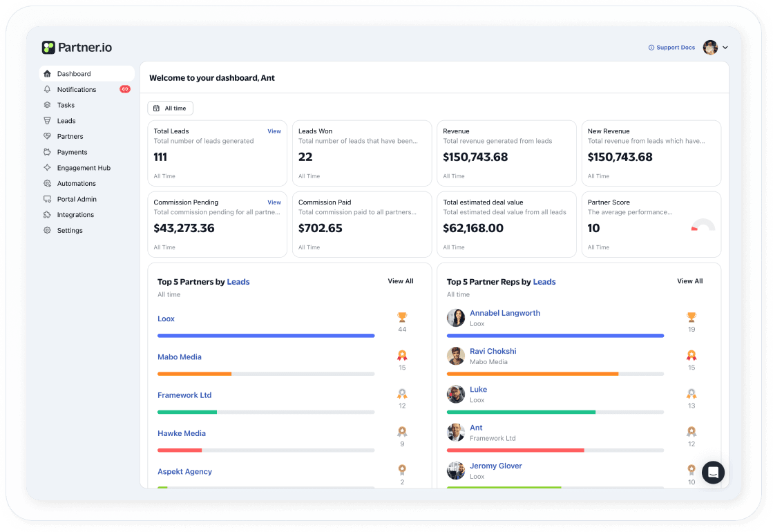The width and height of the screenshot is (773, 532).
Task: Open the live chat widget
Action: pos(713,473)
